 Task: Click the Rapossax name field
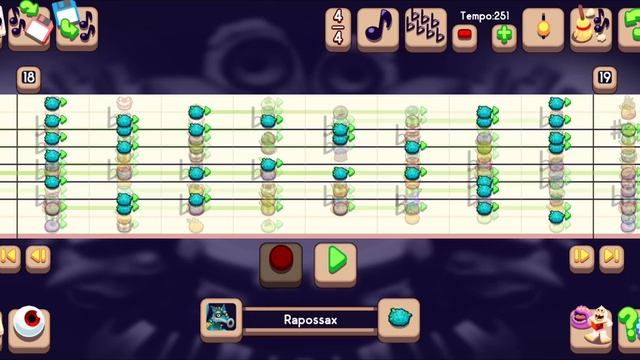click(310, 320)
